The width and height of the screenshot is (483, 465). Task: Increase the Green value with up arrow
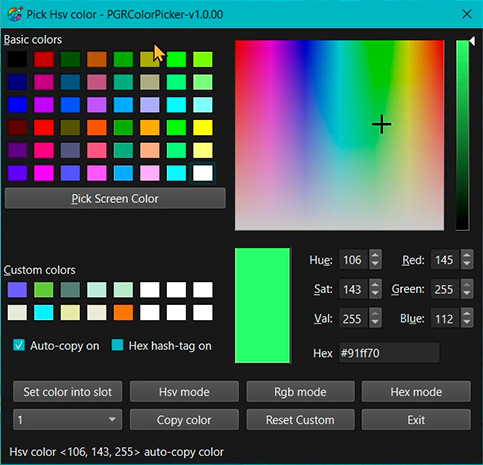tap(467, 285)
